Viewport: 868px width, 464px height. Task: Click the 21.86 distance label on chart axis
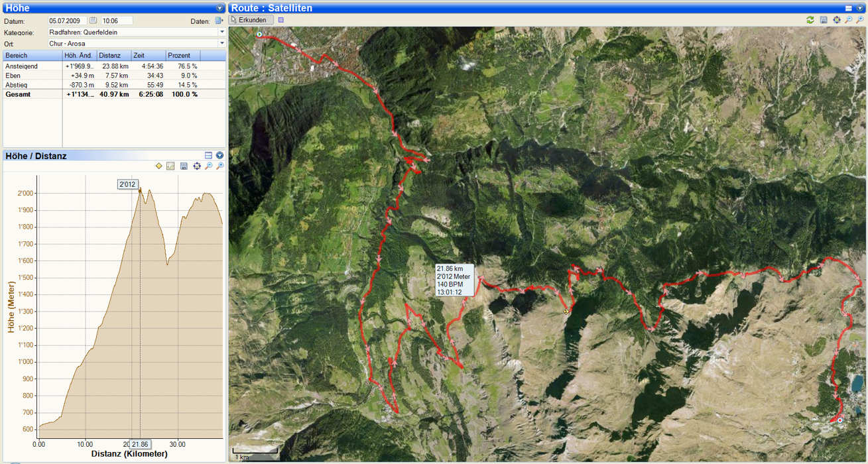[140, 444]
